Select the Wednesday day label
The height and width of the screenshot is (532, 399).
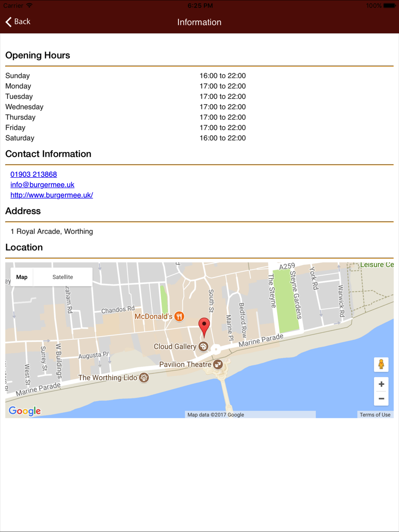[24, 107]
